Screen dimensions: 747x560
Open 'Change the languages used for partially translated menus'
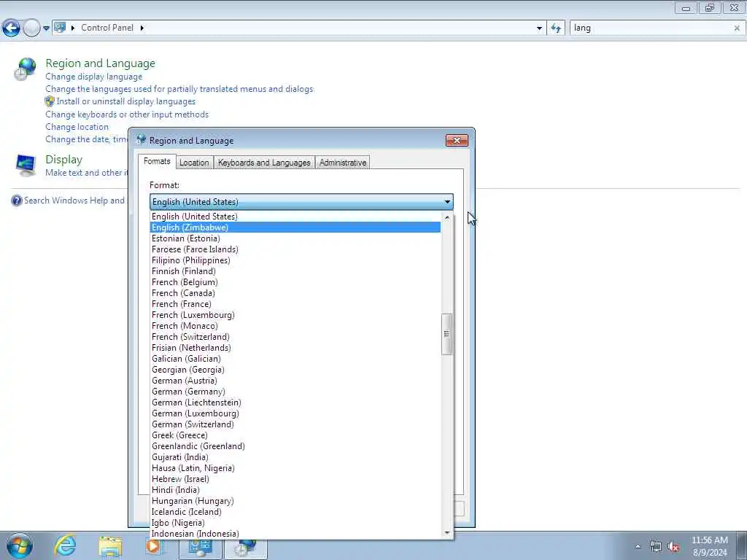click(179, 89)
